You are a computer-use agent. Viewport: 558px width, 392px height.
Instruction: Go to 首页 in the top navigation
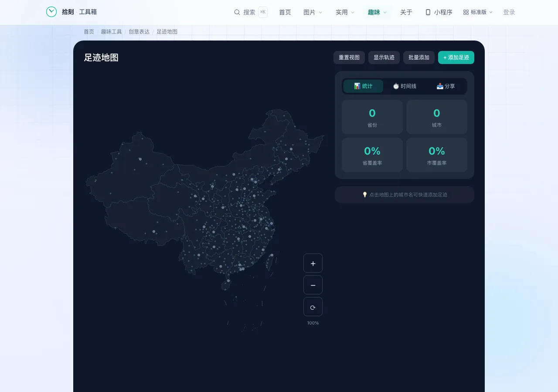pos(285,12)
